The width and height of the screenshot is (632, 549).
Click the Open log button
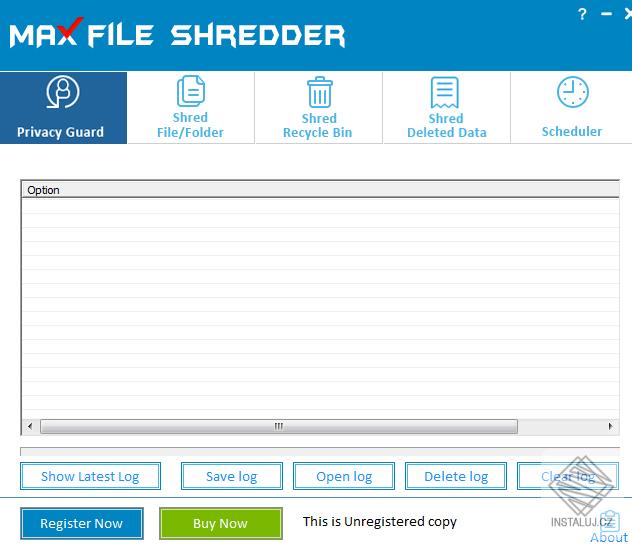344,476
